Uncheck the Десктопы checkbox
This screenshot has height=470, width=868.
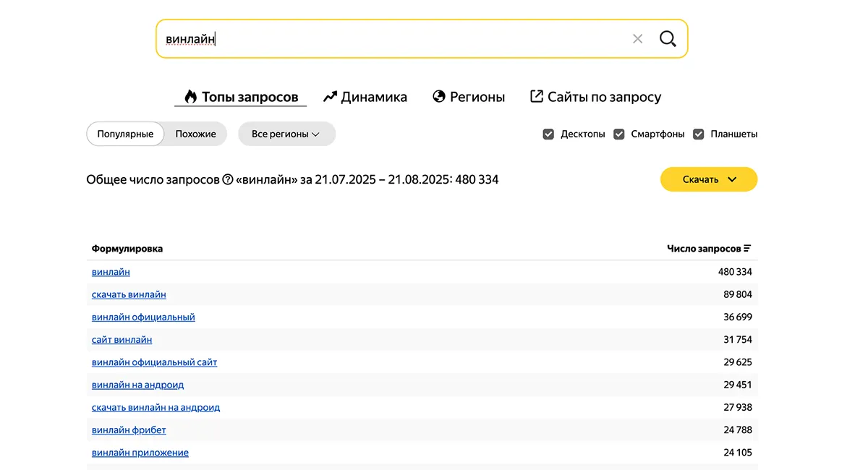548,134
